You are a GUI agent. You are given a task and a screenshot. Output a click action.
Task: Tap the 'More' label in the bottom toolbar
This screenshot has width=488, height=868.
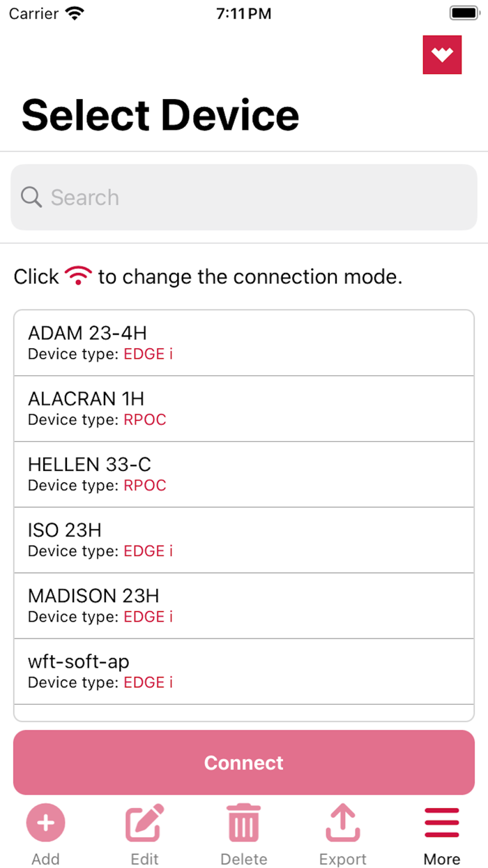tap(441, 859)
